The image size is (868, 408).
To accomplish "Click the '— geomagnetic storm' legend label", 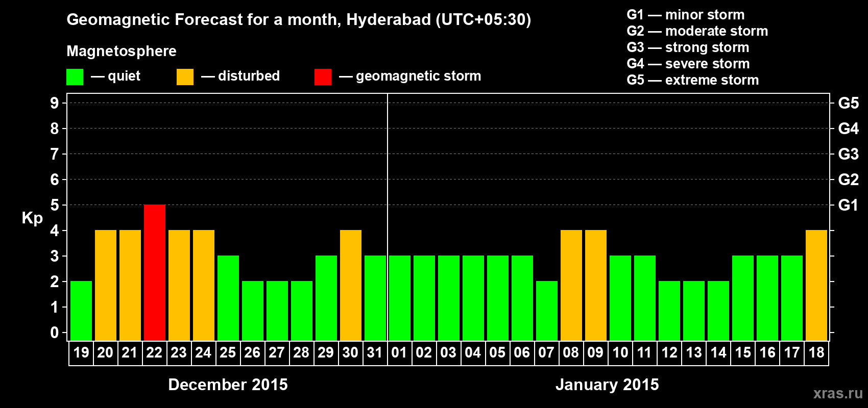I will [410, 76].
